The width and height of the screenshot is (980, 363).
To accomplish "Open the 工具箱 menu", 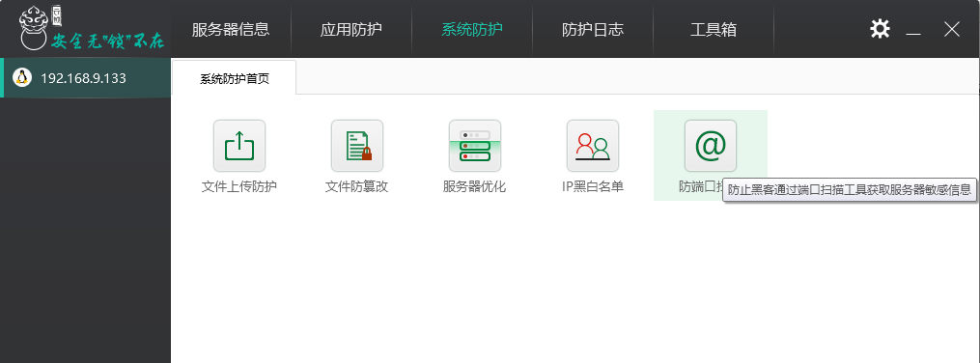I will [x=714, y=29].
